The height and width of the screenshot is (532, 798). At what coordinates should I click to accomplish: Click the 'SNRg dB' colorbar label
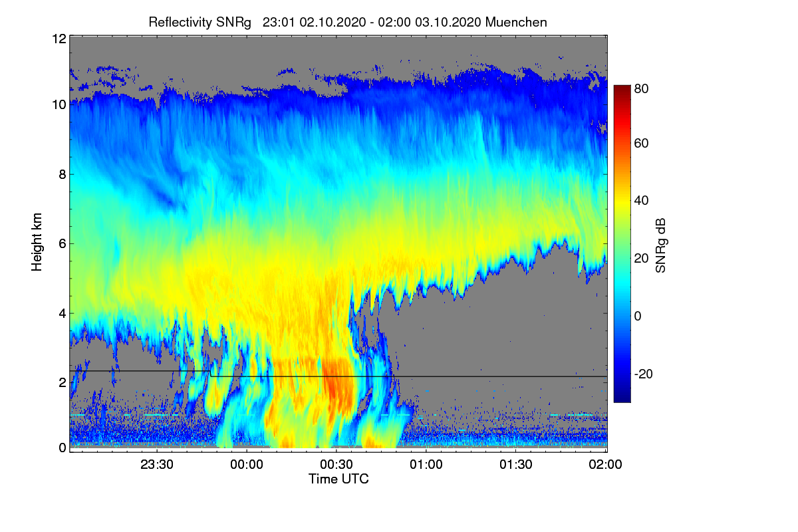coord(660,244)
